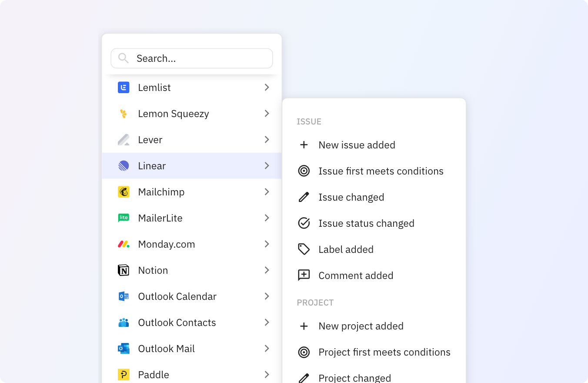588x383 pixels.
Task: Click the search magnifier icon
Action: [124, 58]
